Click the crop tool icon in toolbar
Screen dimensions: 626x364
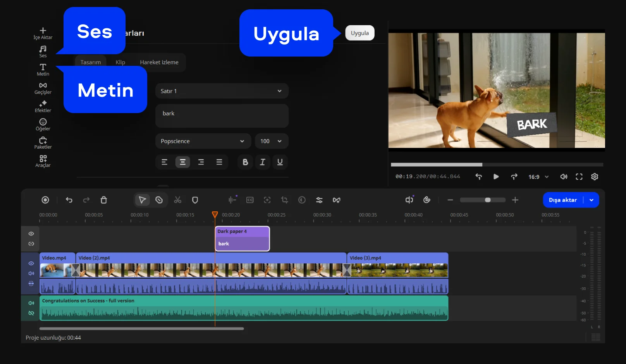(284, 200)
